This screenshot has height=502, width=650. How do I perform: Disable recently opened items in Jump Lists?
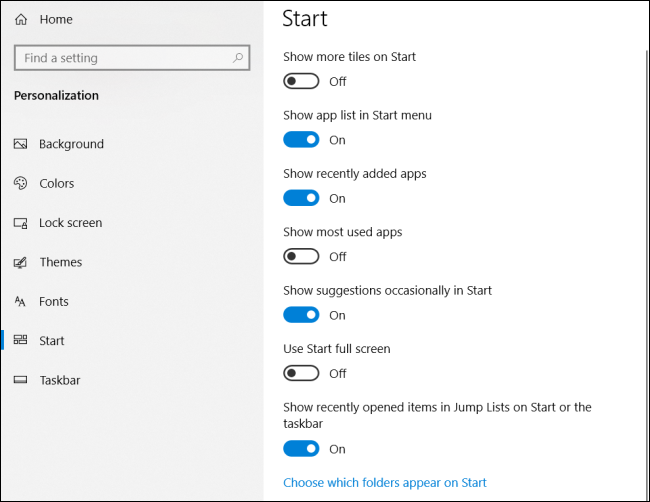pyautogui.click(x=301, y=449)
